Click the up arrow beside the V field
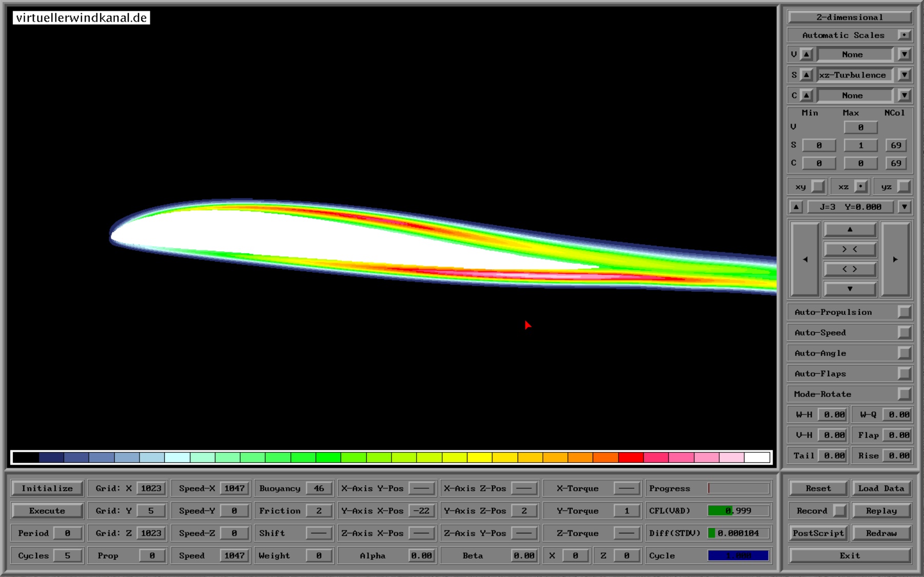Image resolution: width=924 pixels, height=577 pixels. click(x=807, y=54)
